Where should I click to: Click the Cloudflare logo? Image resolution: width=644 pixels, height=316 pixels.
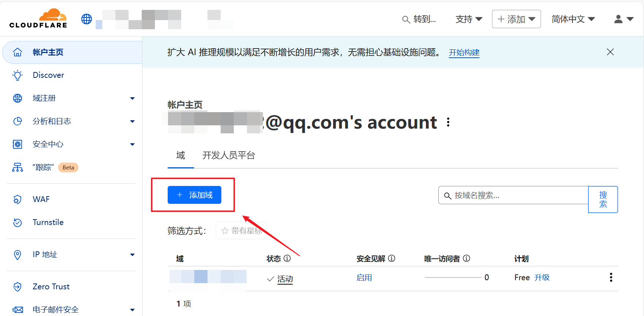[38, 18]
